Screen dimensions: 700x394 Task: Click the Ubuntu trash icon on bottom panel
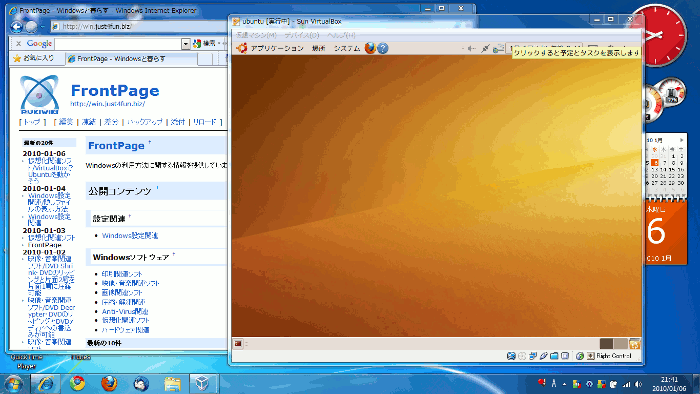point(634,344)
